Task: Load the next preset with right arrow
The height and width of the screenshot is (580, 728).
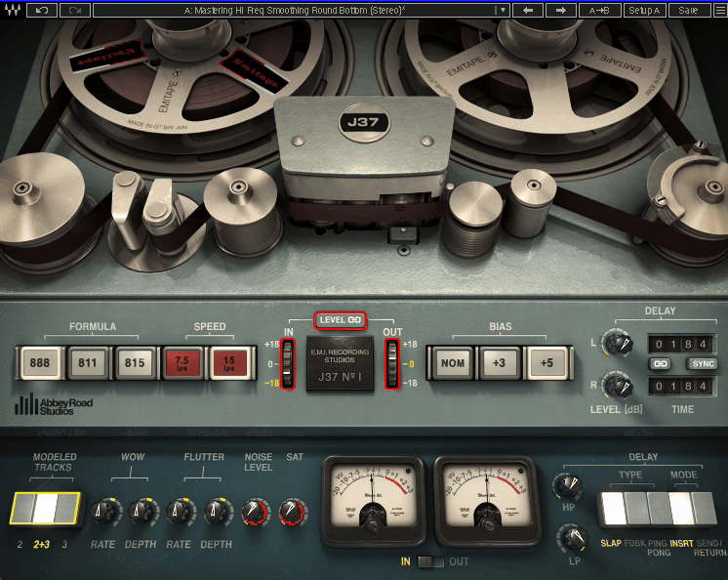Action: pos(560,10)
